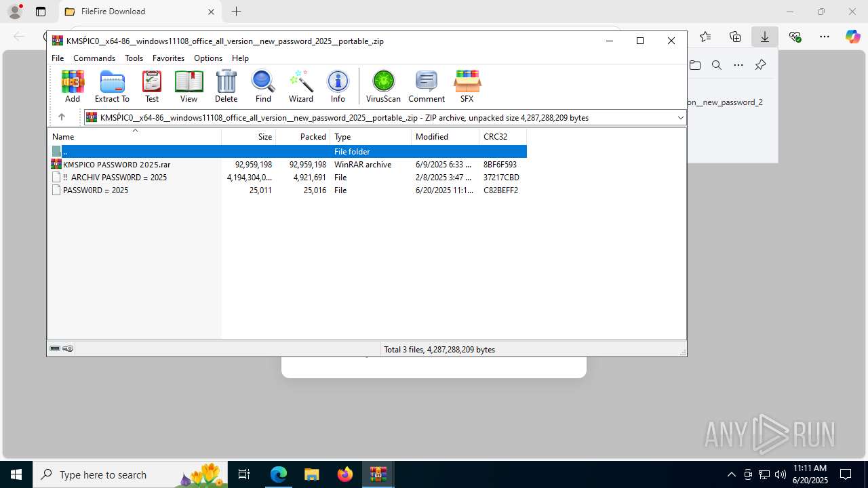Click the WinRAR window title bar icon
Viewport: 868px width, 488px height.
pos(58,41)
